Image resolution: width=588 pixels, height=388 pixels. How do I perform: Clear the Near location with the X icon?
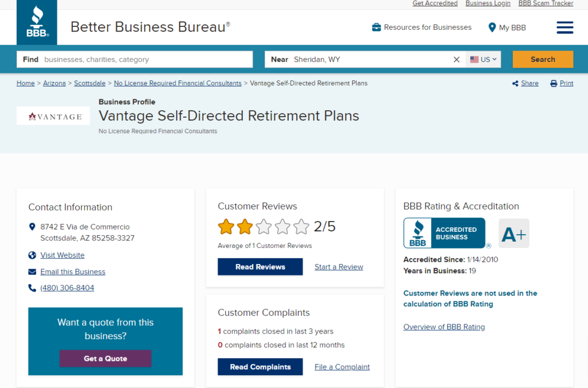point(457,59)
